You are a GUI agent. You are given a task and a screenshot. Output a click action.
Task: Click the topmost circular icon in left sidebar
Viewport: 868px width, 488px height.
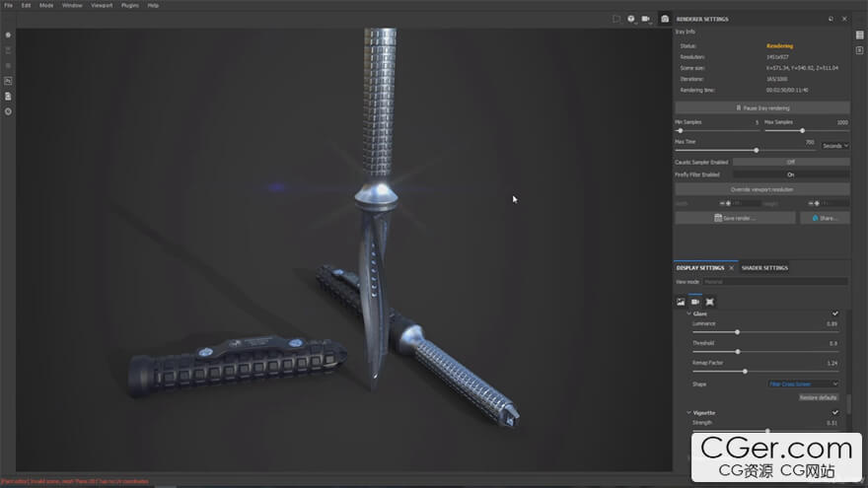(x=8, y=35)
